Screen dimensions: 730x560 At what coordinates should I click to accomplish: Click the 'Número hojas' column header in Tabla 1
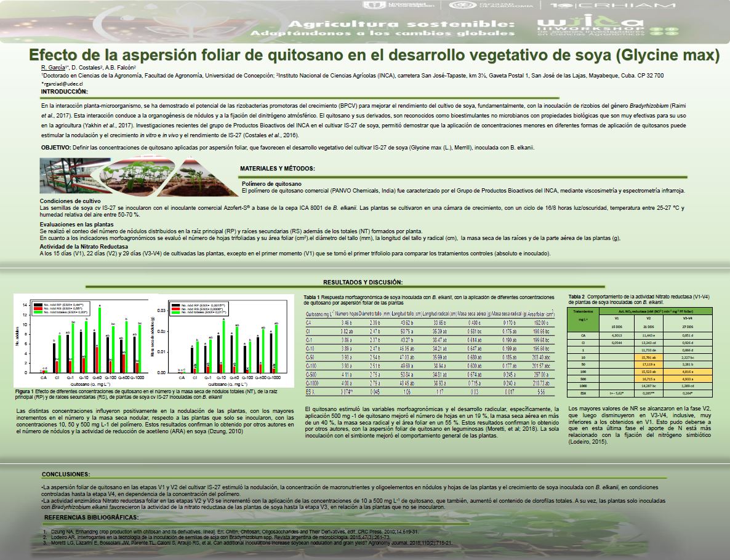click(347, 314)
